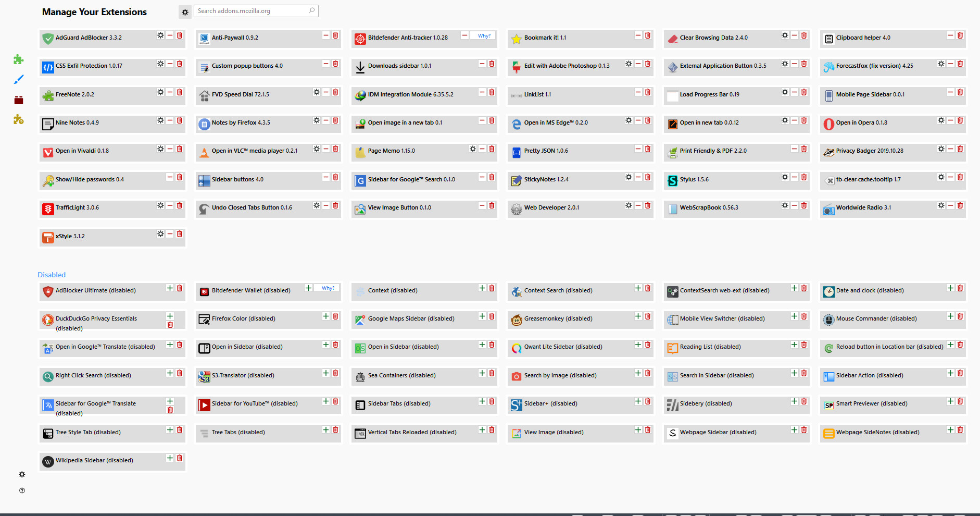Remove the Show/Hide passwords extension
980x516 pixels.
(180, 177)
